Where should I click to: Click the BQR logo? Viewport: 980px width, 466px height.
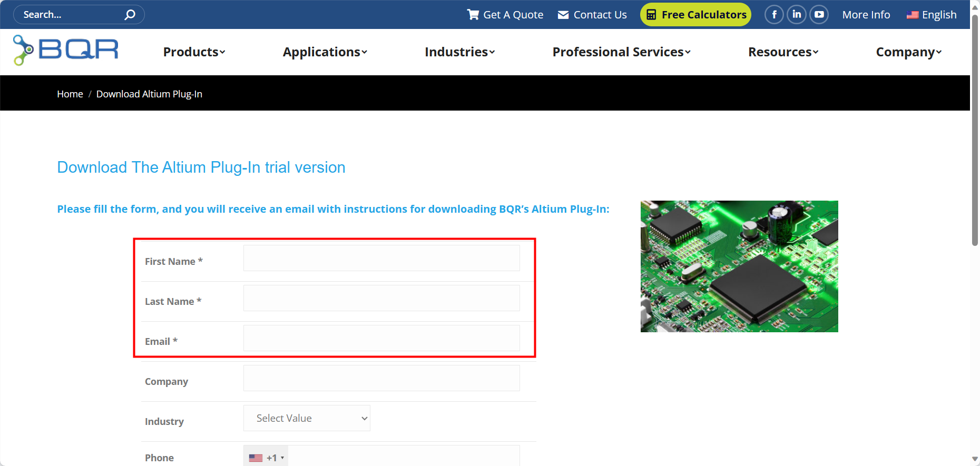pyautogui.click(x=66, y=51)
